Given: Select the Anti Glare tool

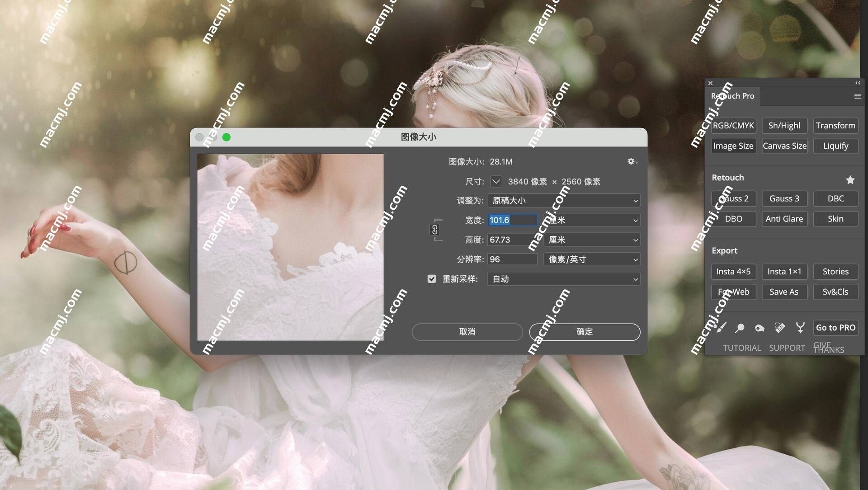Looking at the screenshot, I should coord(784,218).
